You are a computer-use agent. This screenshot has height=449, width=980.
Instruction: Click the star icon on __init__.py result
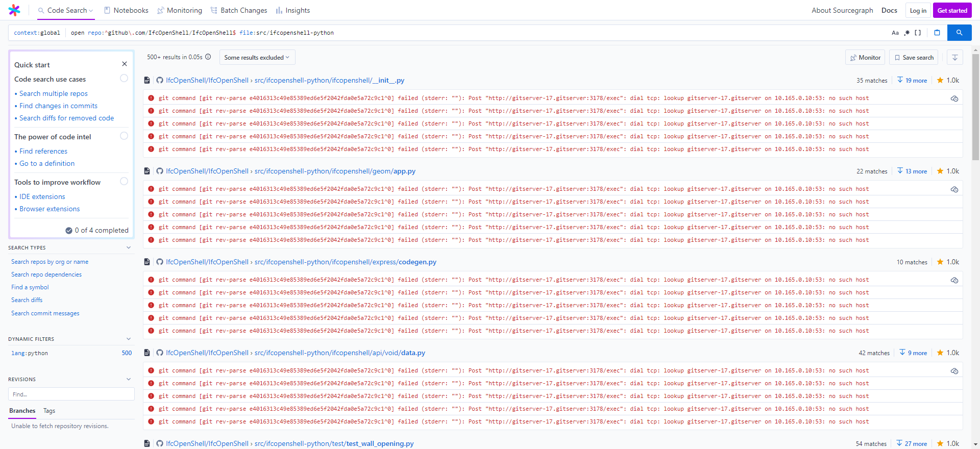pos(940,80)
